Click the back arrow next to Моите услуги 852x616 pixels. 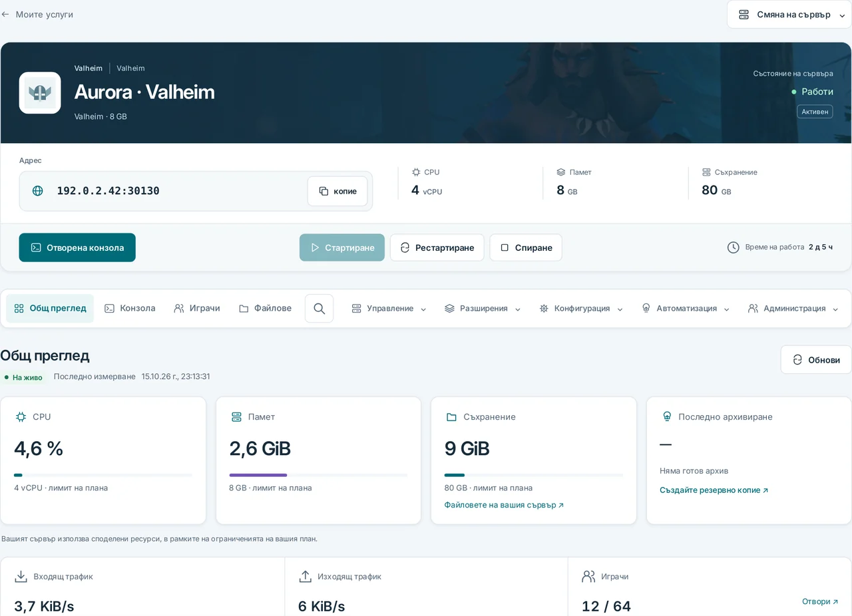(5, 14)
